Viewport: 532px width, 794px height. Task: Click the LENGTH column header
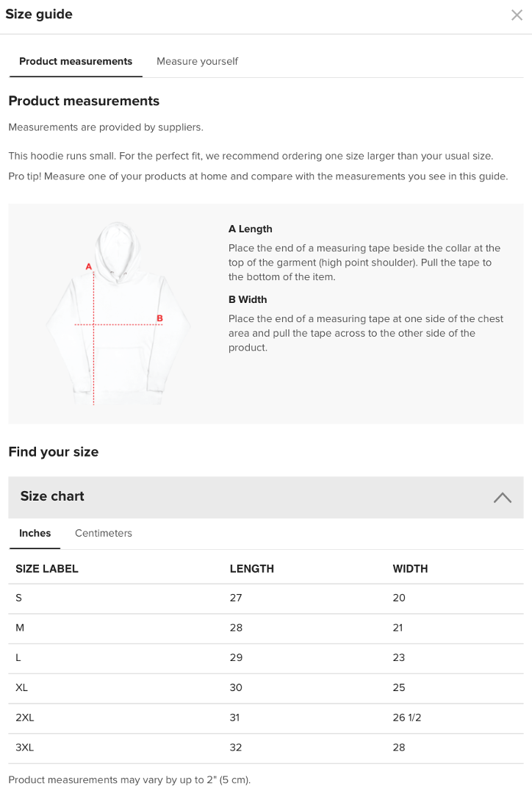tap(251, 568)
